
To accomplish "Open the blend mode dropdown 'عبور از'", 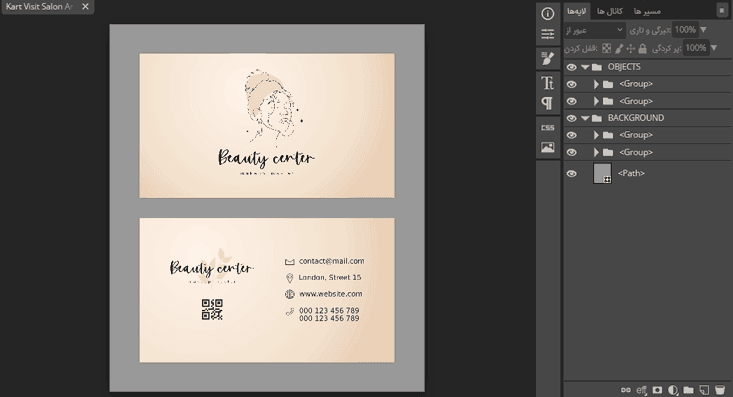I will pos(594,30).
